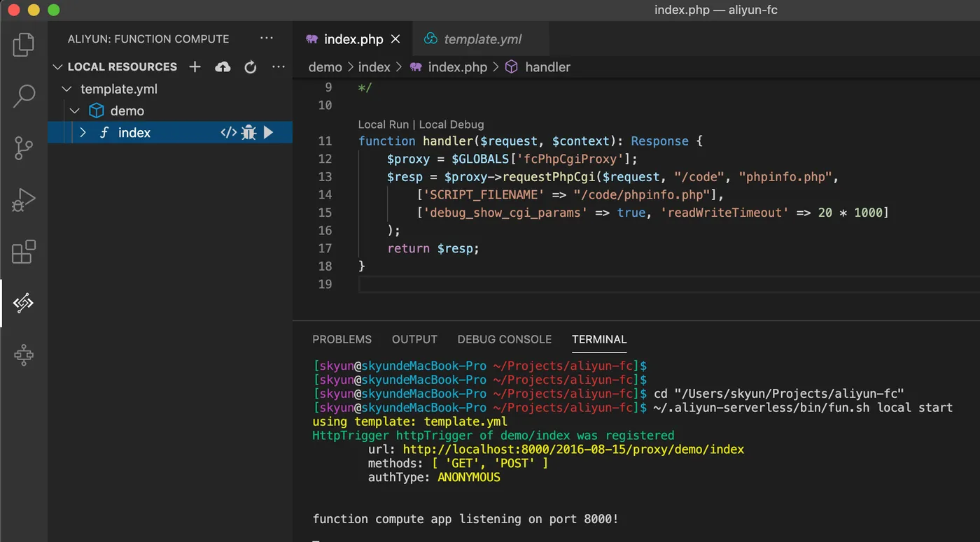The width and height of the screenshot is (980, 542).
Task: Select the index function tree item
Action: tap(170, 132)
